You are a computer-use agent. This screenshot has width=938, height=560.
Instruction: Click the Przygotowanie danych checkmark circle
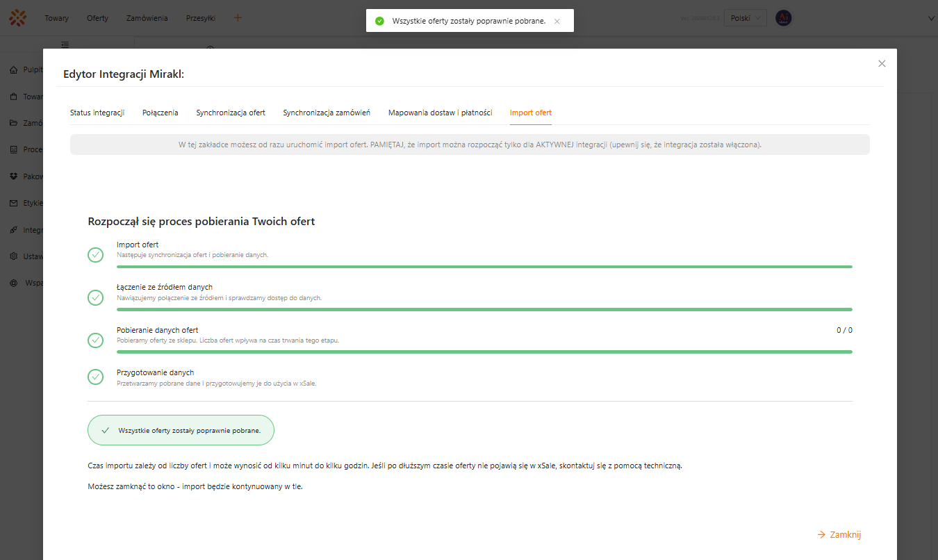[x=96, y=377]
